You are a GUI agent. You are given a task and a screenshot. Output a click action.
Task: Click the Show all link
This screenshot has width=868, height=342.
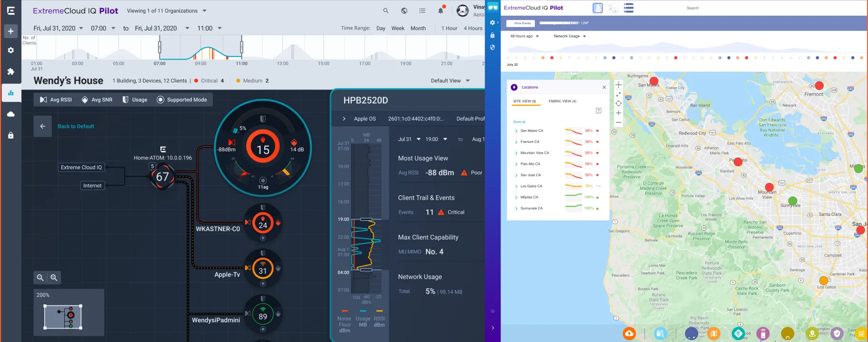pos(519,122)
